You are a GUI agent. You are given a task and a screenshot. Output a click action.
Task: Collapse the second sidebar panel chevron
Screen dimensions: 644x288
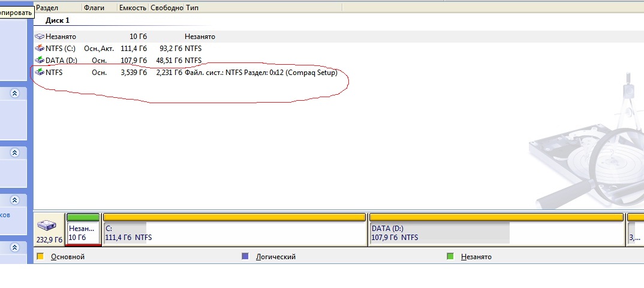[15, 153]
